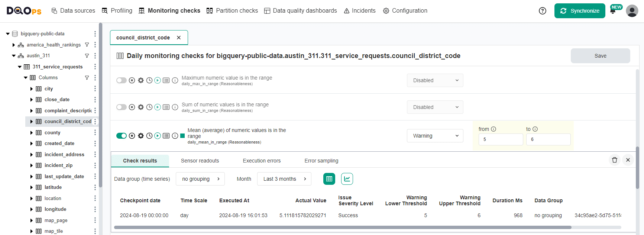
Task: Click the Save button
Action: click(x=601, y=56)
